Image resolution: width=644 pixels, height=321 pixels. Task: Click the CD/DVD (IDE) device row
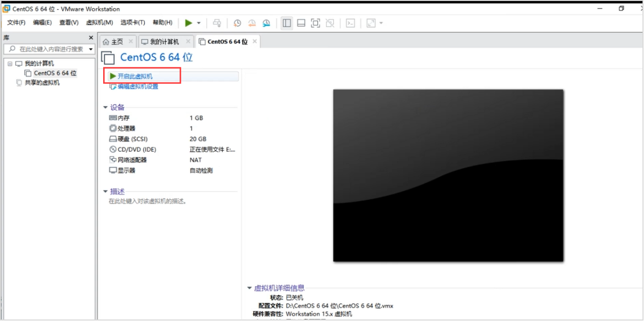click(173, 150)
